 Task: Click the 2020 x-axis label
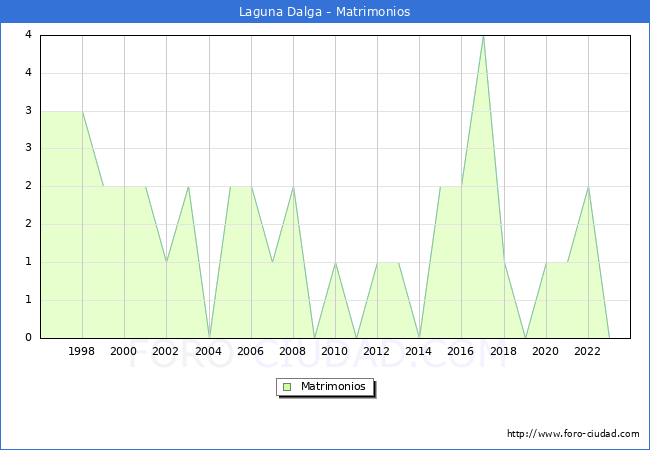click(x=546, y=351)
